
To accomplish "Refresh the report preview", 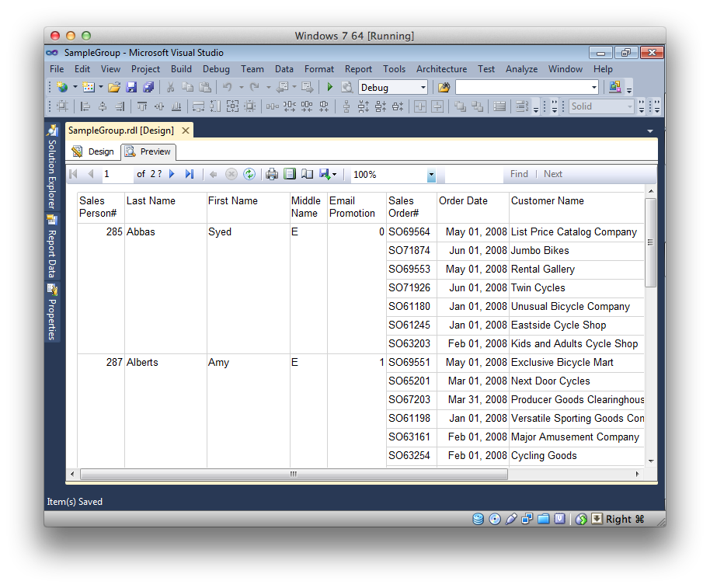I will [249, 174].
